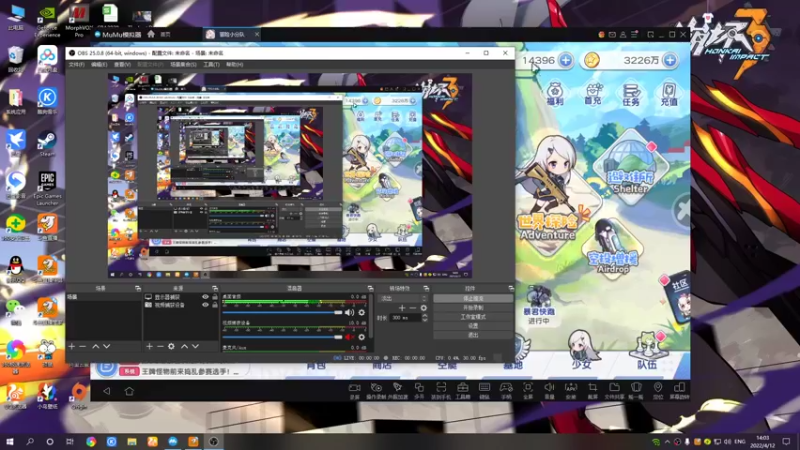Remove the selected scene with the minus icon
This screenshot has height=450, width=800.
[x=83, y=346]
